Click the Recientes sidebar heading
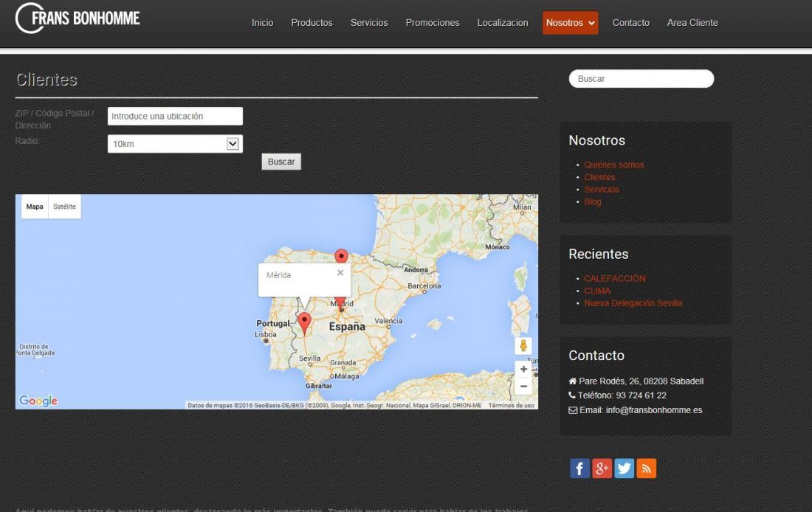The image size is (812, 512). pos(598,255)
